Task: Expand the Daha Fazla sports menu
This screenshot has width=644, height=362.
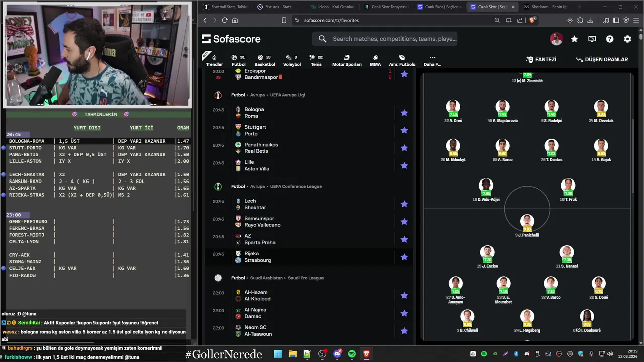Action: pos(432,60)
